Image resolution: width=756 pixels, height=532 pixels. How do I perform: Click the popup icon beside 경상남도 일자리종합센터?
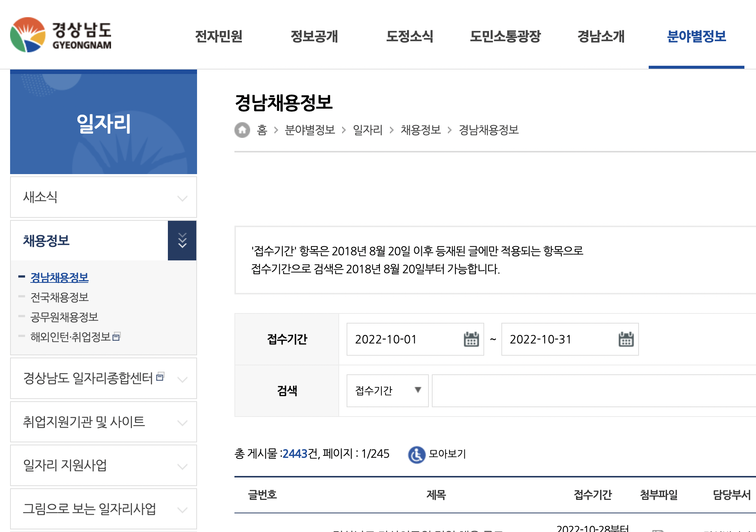pyautogui.click(x=161, y=377)
